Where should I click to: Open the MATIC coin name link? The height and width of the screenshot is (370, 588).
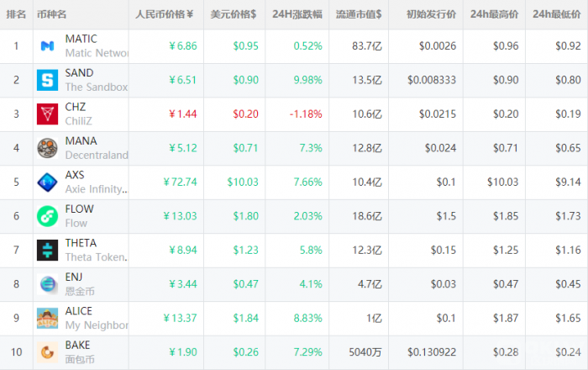tap(81, 39)
